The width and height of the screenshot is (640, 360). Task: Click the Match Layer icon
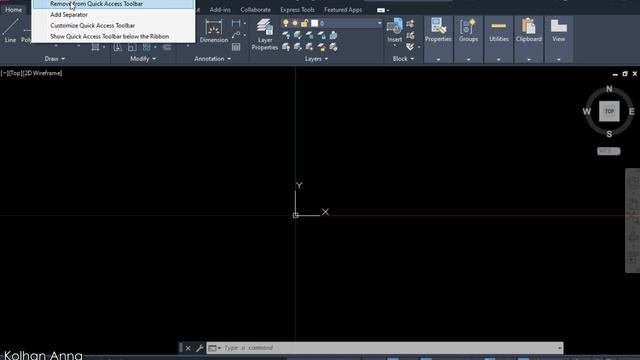pyautogui.click(x=333, y=35)
